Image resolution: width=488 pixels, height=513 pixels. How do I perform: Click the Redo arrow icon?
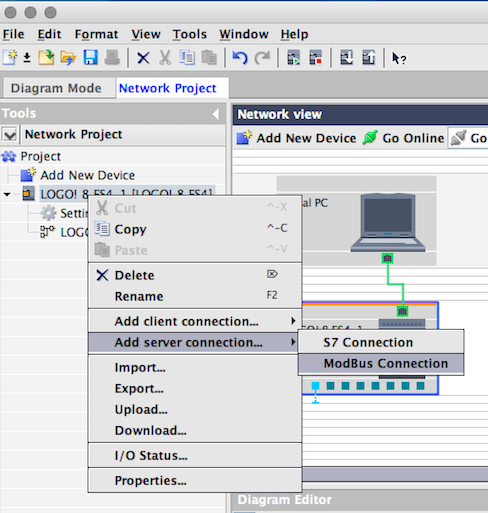tap(262, 58)
